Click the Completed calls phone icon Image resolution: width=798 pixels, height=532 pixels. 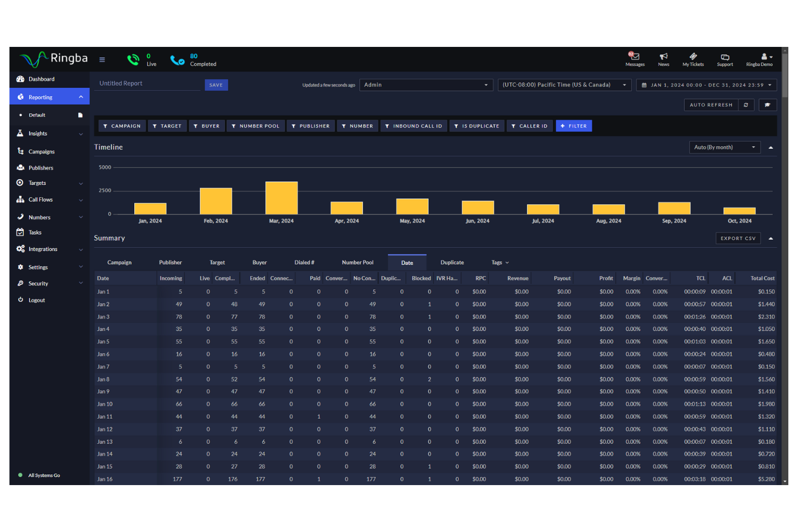coord(177,60)
